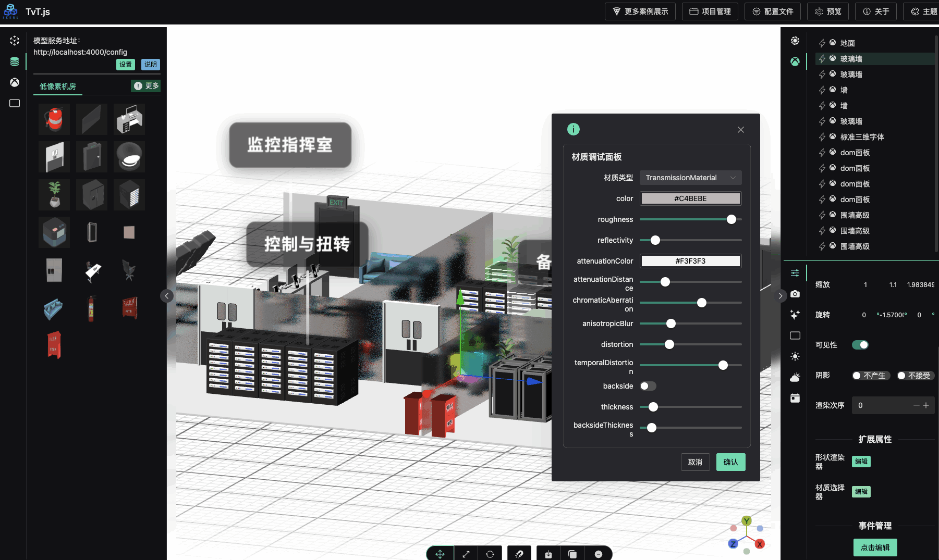Click the 确认 confirm button
The width and height of the screenshot is (939, 560).
730,462
